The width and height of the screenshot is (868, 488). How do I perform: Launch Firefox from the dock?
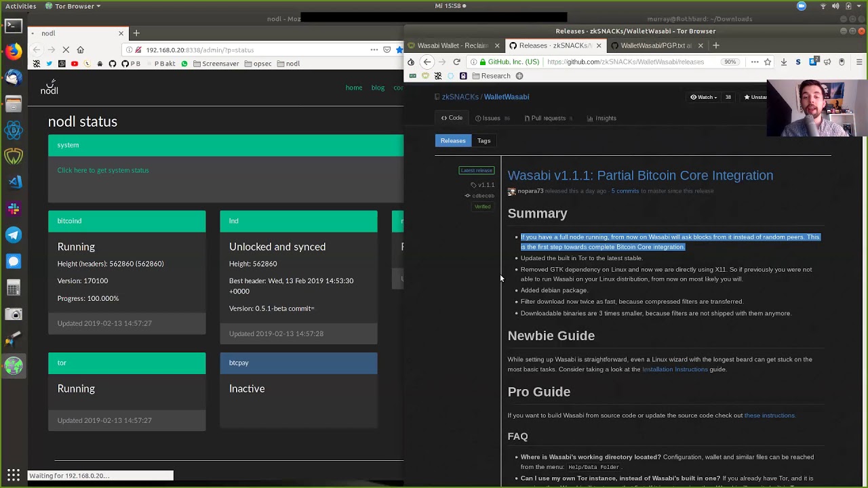pos(13,52)
